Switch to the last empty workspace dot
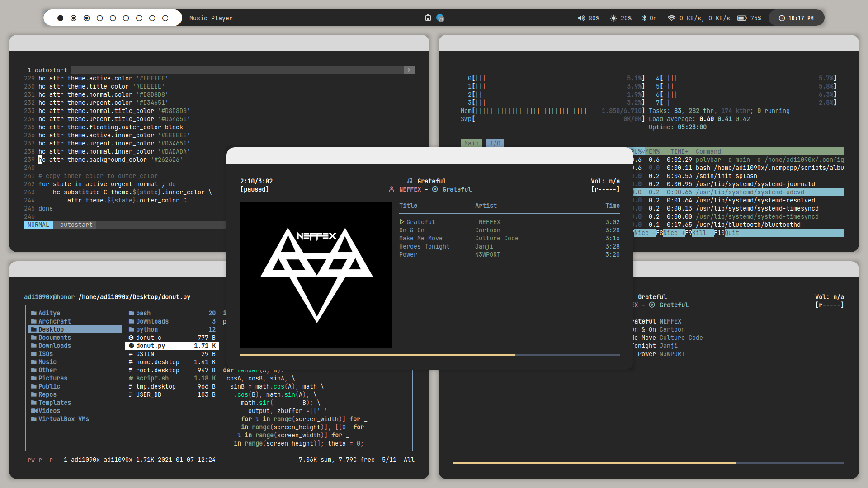The width and height of the screenshot is (868, 488). [165, 18]
